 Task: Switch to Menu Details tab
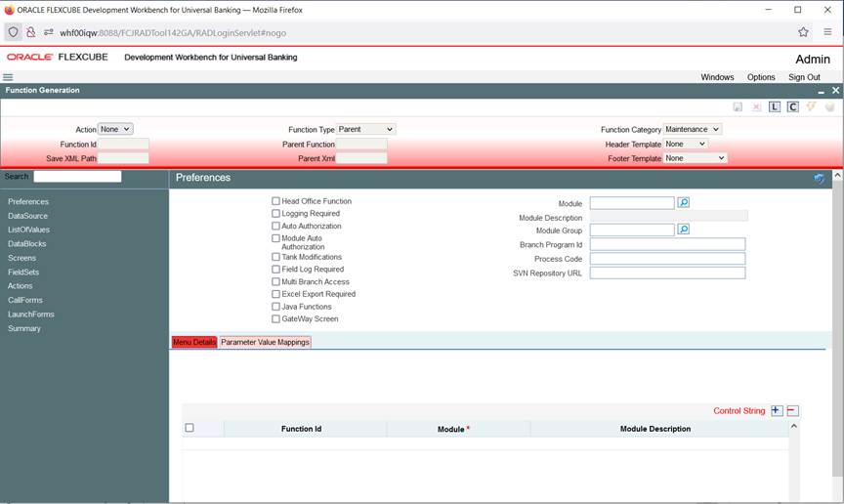(x=194, y=342)
